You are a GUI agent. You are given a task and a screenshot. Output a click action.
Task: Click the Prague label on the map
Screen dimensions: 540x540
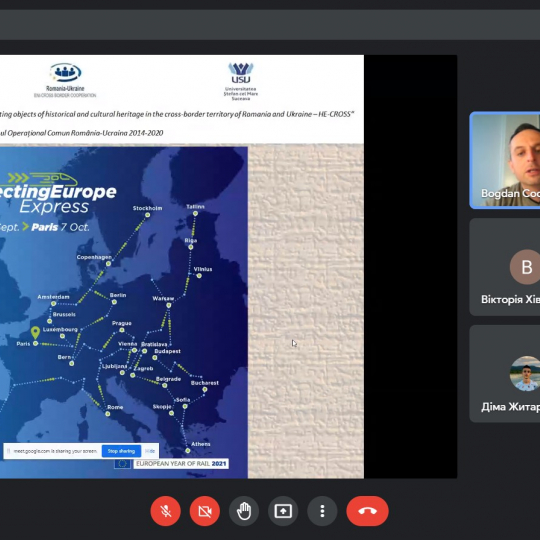point(122,323)
